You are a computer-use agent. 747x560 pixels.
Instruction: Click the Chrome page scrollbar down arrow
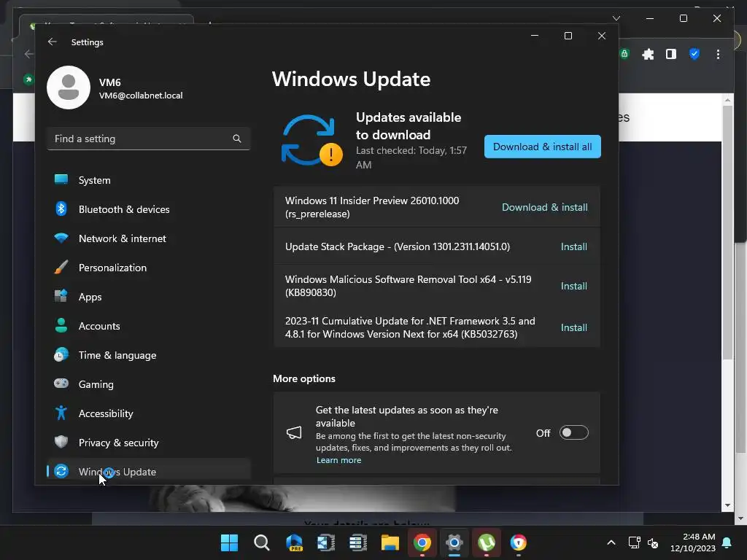coord(727,505)
